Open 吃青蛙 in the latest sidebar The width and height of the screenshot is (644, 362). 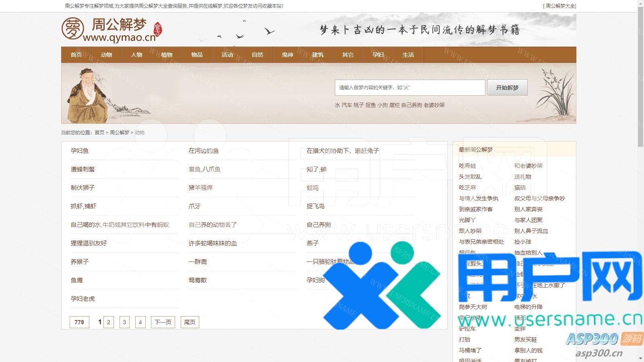point(467,166)
